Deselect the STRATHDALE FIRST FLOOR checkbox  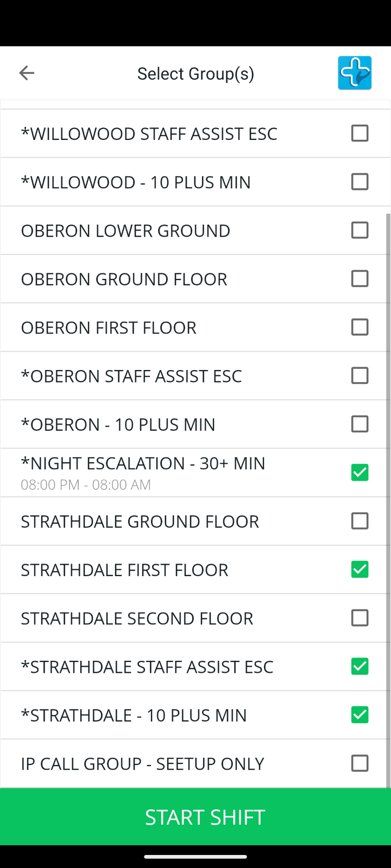360,570
